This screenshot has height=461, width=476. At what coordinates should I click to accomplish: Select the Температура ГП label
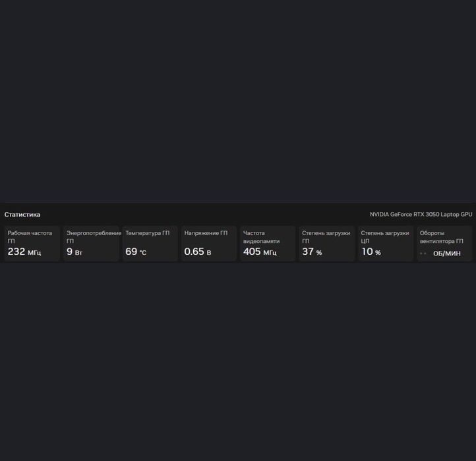point(147,233)
